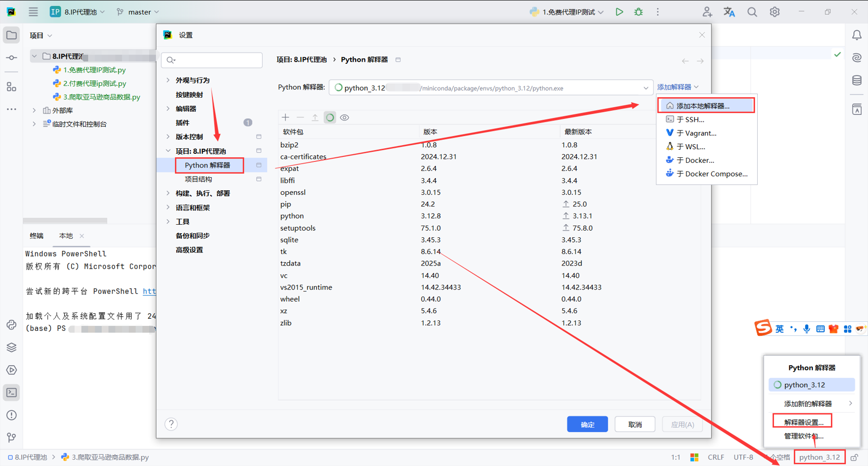The image size is (868, 466).
Task: Choose 于 WSL interpreter option
Action: [x=706, y=147]
